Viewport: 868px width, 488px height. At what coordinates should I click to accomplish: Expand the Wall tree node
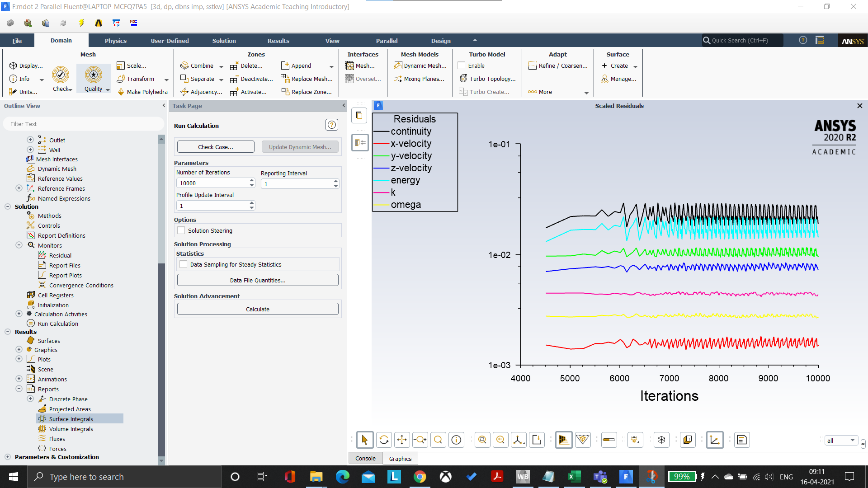[30, 150]
